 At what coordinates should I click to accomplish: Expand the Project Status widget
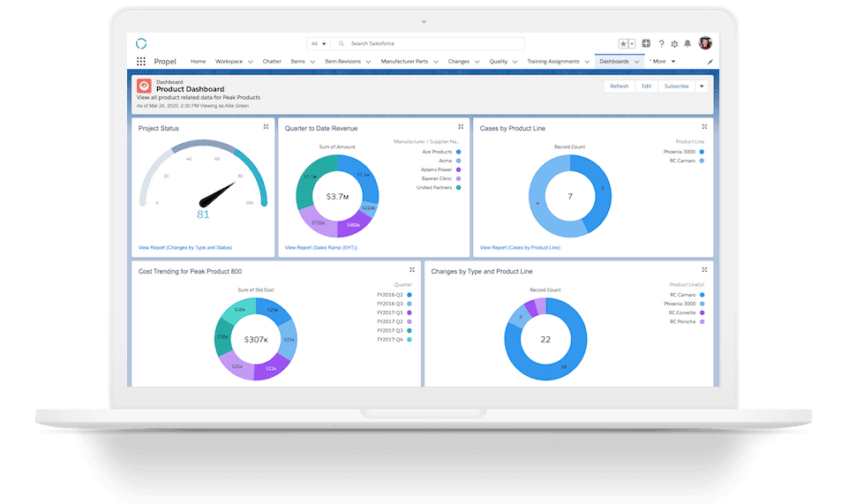tap(266, 127)
